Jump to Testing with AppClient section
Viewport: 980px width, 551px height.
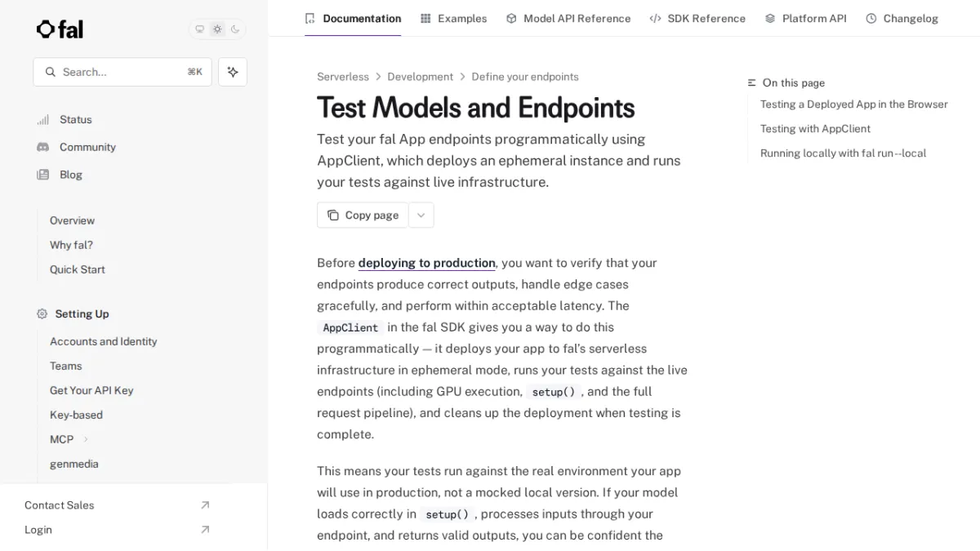pos(815,129)
